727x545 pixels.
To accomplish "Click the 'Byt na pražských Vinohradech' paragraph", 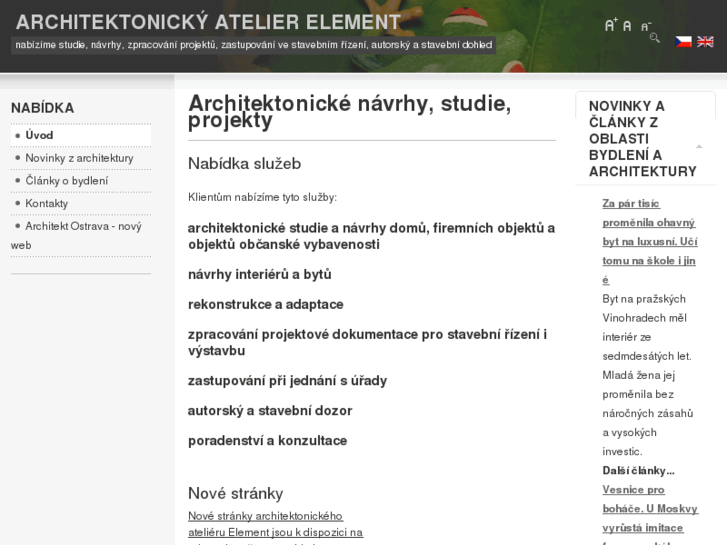I will 648,375.
